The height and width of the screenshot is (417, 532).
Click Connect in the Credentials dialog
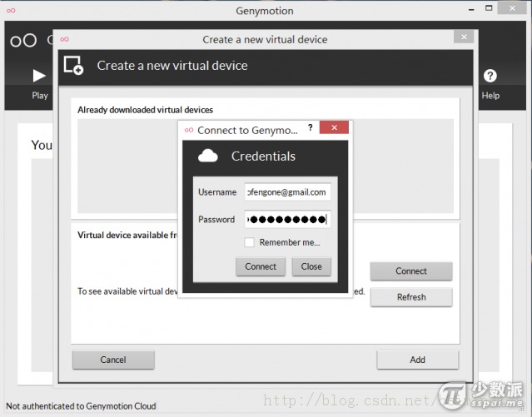261,266
